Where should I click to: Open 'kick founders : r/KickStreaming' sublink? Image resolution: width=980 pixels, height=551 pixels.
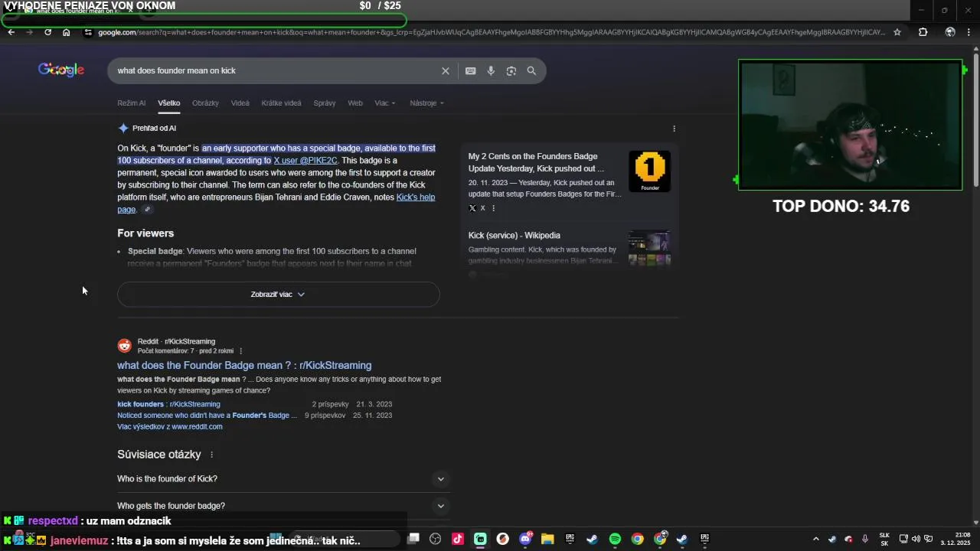pos(168,404)
